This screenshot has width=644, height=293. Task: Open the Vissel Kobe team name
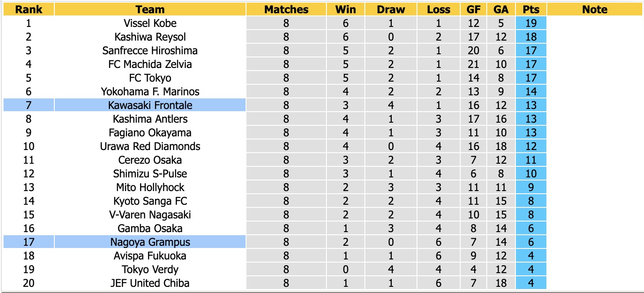coord(150,23)
